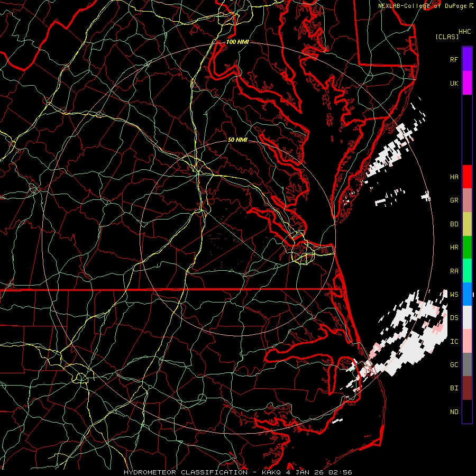Click the [CLAS] legend header
Image resolution: width=476 pixels, height=476 pixels.
pyautogui.click(x=446, y=36)
